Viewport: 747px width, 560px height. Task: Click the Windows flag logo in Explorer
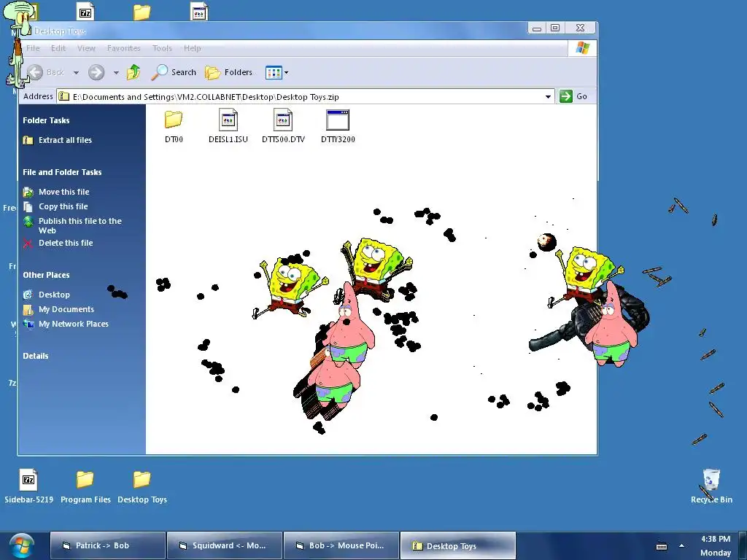click(582, 48)
